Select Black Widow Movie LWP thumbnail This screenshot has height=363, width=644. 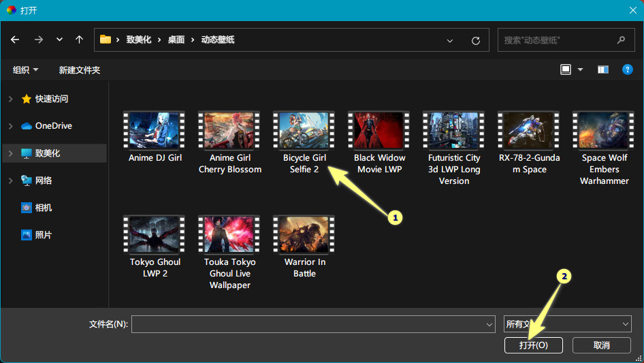[x=379, y=130]
